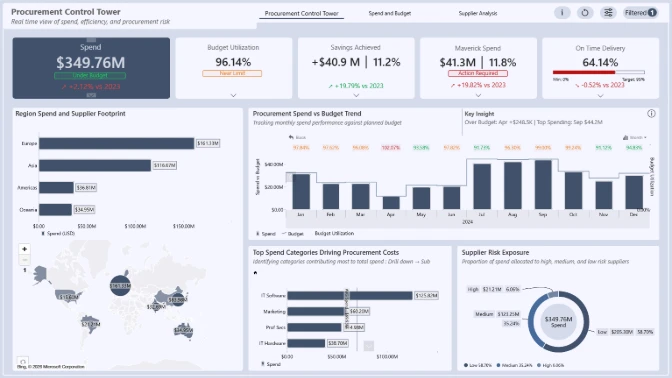672x378 pixels.
Task: Click the Medium legend entry in risk chart
Action: click(514, 365)
